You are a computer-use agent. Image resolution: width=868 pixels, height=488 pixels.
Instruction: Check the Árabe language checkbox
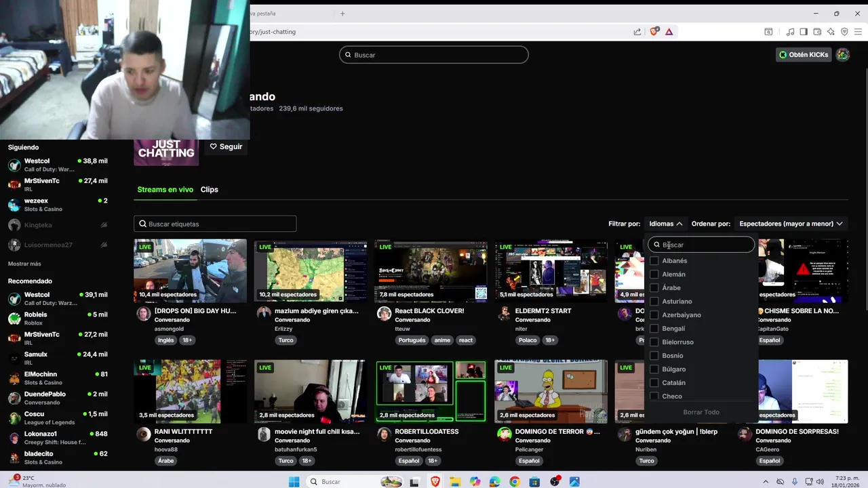pos(654,288)
